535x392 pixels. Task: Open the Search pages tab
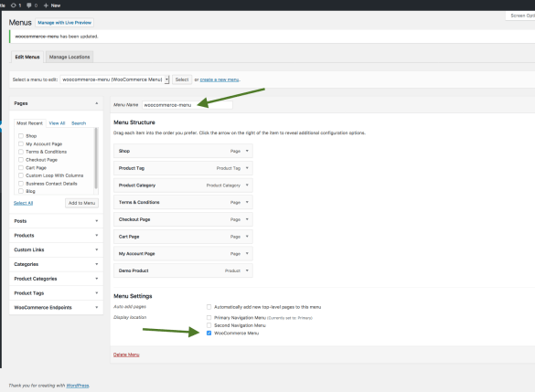pyautogui.click(x=79, y=123)
